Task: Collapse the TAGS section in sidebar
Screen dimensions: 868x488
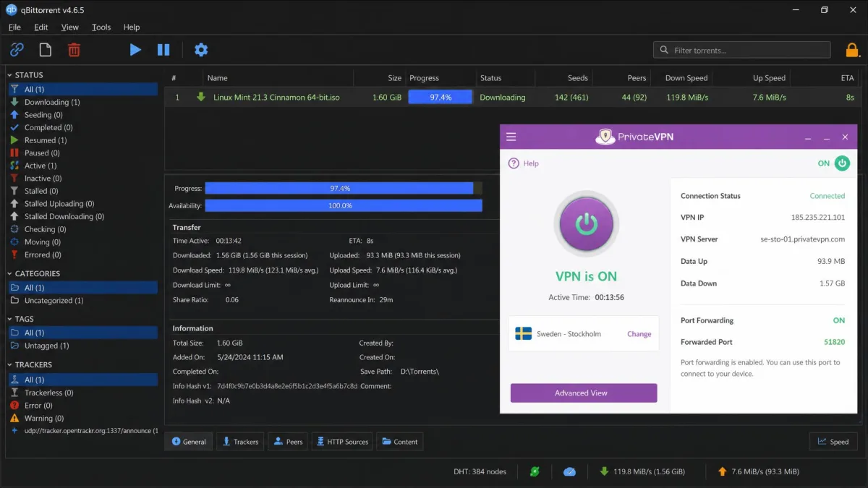Action: [10, 319]
